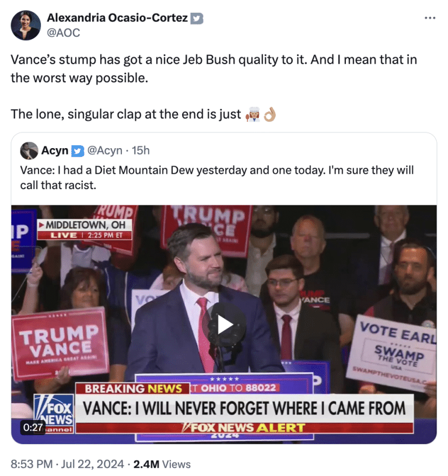Click the chef emoji in the tweet
448x476 pixels.
coord(253,114)
